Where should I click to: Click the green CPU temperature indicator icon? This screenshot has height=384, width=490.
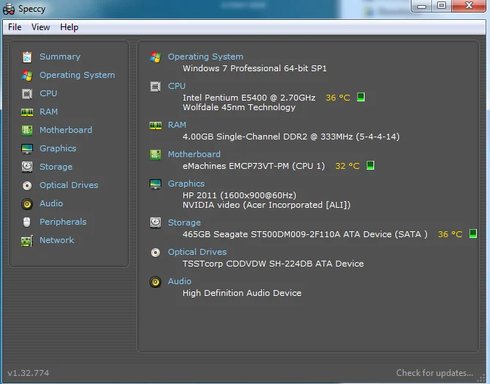pos(361,97)
